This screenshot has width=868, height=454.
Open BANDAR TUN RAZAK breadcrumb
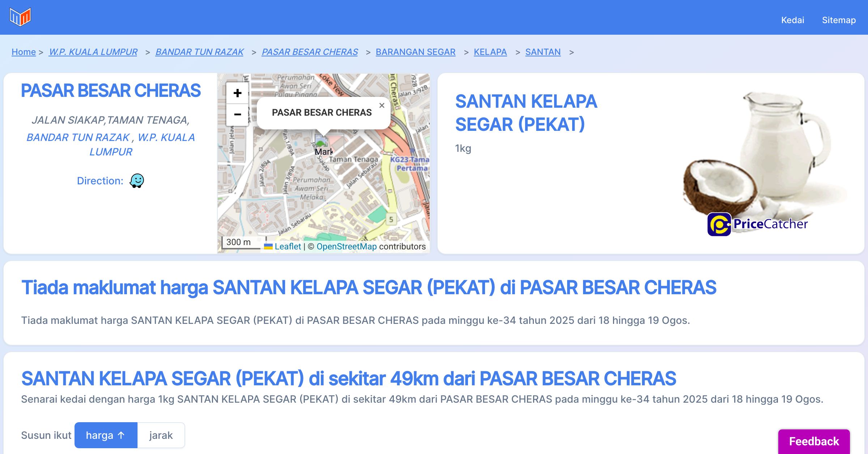click(x=200, y=52)
